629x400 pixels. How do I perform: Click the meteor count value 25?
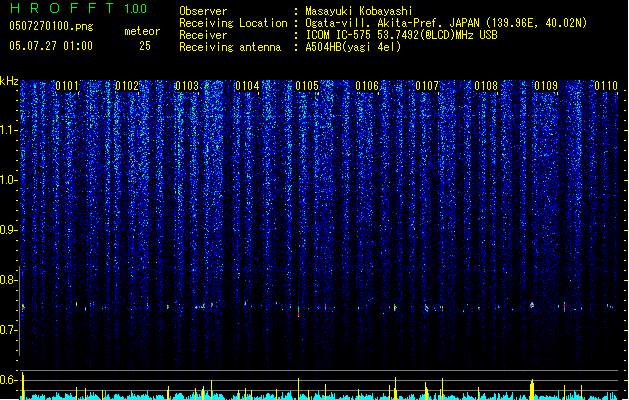click(x=145, y=46)
